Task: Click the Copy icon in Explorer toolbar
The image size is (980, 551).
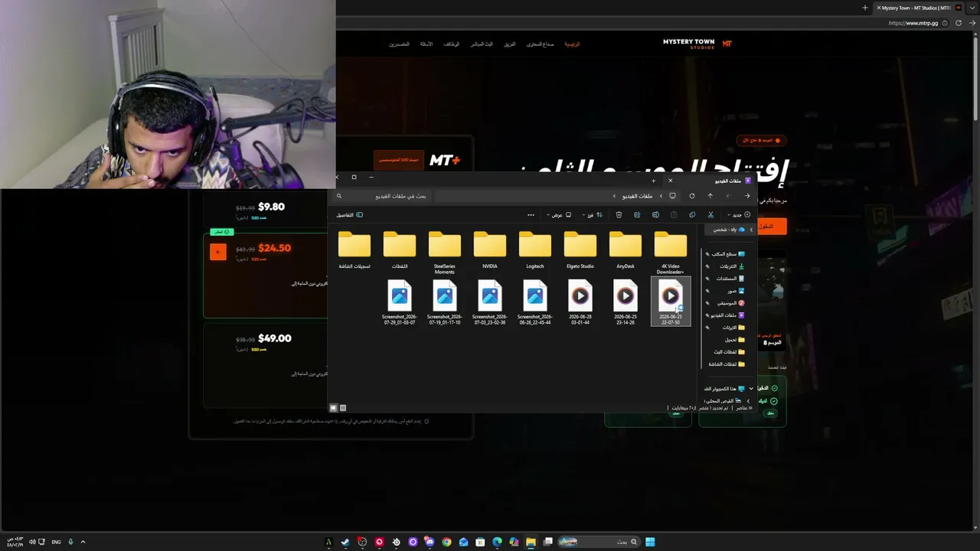Action: click(692, 215)
